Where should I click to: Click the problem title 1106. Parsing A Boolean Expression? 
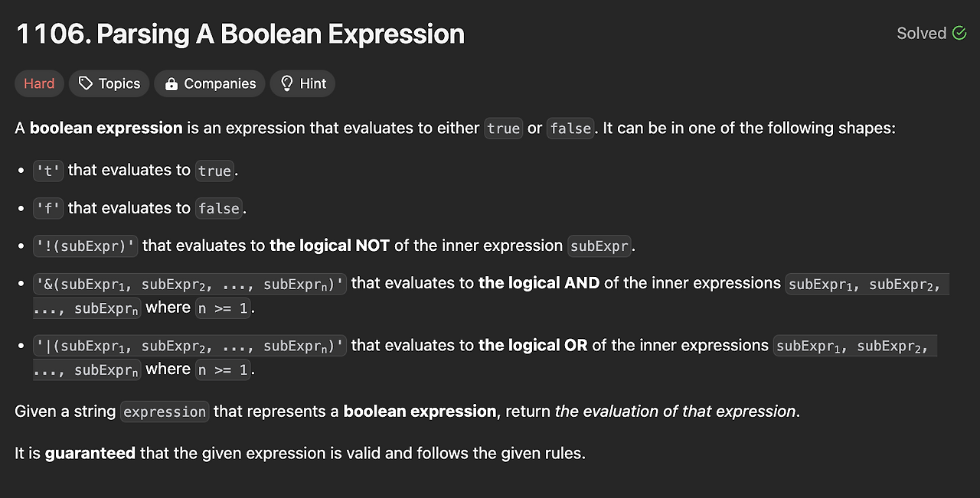240,34
